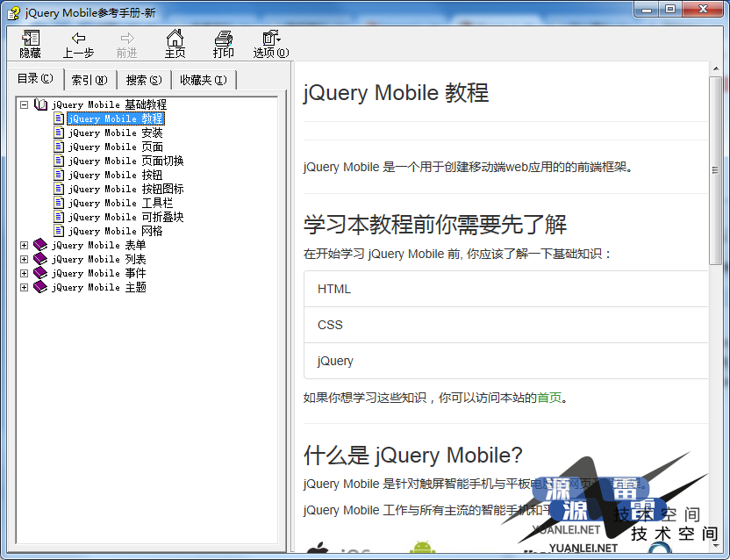Click the page icon next to 按钮图标

click(x=59, y=189)
